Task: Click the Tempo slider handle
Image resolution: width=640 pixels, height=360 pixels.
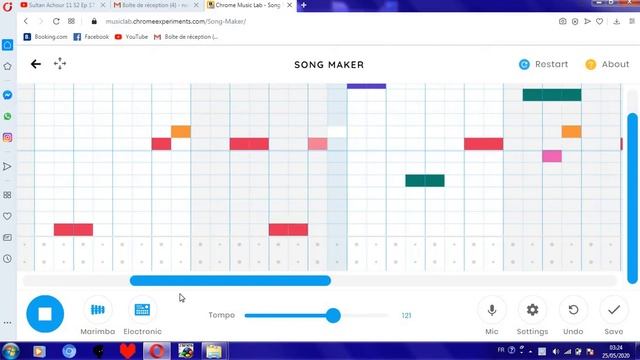Action: 333,316
